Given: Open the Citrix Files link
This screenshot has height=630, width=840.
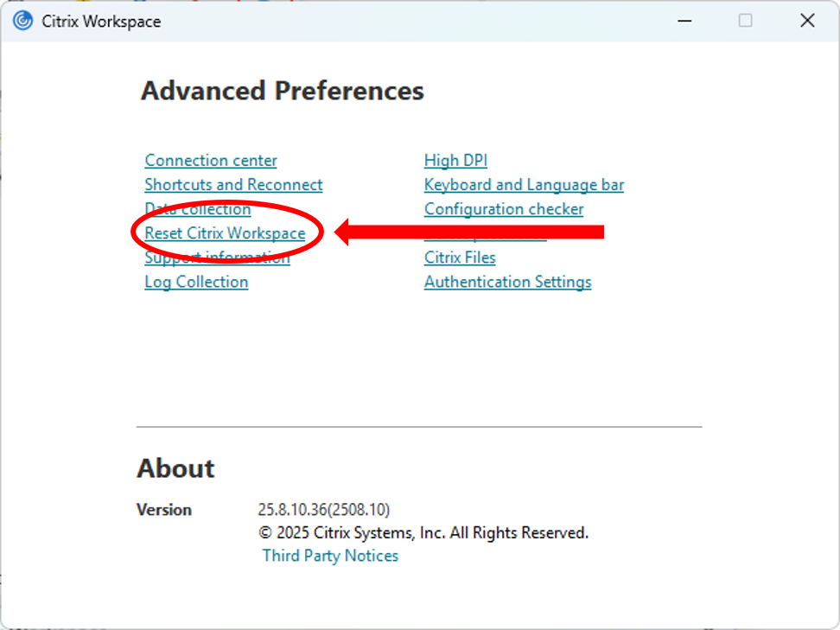Looking at the screenshot, I should (460, 258).
